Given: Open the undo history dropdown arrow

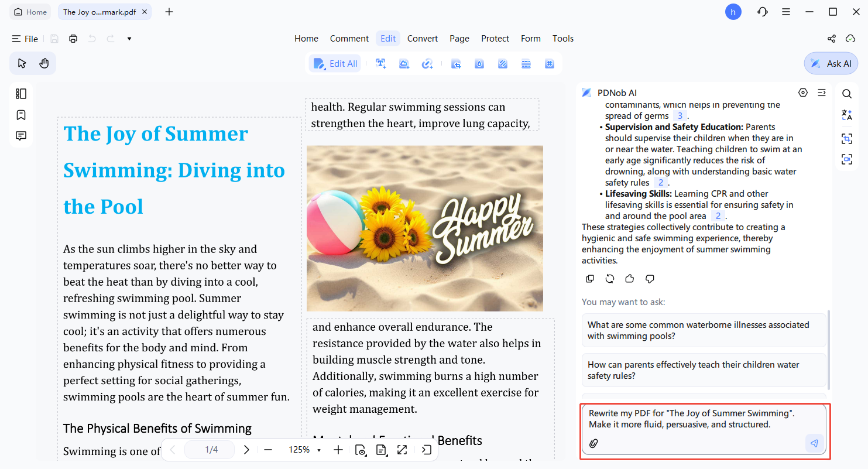Looking at the screenshot, I should click(129, 39).
